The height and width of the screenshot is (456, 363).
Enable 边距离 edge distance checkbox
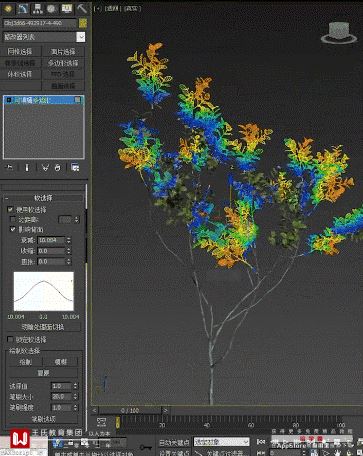coord(13,219)
